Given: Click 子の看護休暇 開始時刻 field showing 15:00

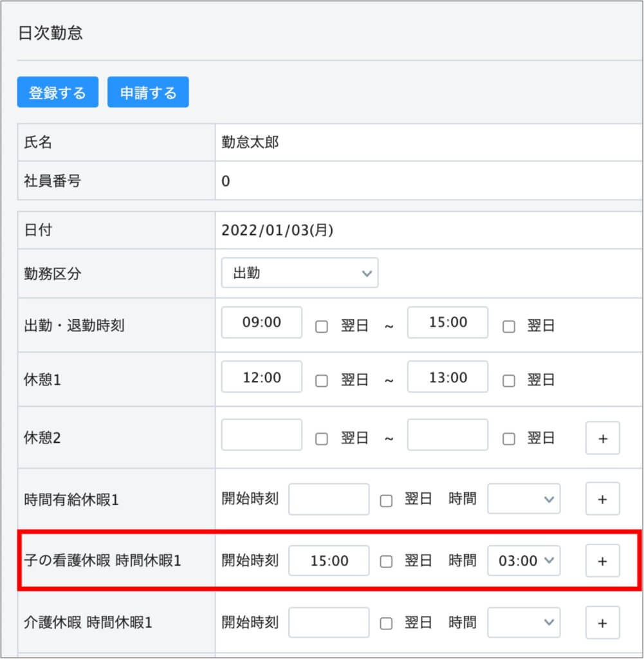Looking at the screenshot, I should point(329,561).
